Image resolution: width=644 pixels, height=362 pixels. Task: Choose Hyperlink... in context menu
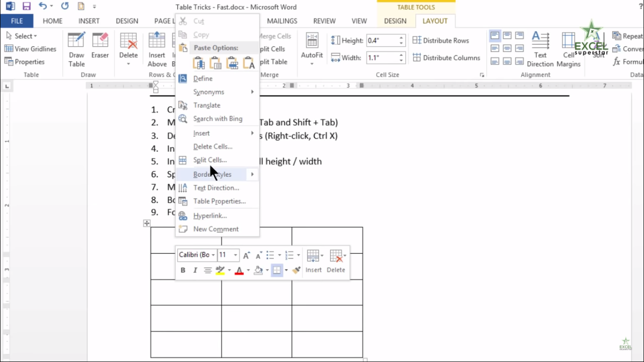(217, 216)
